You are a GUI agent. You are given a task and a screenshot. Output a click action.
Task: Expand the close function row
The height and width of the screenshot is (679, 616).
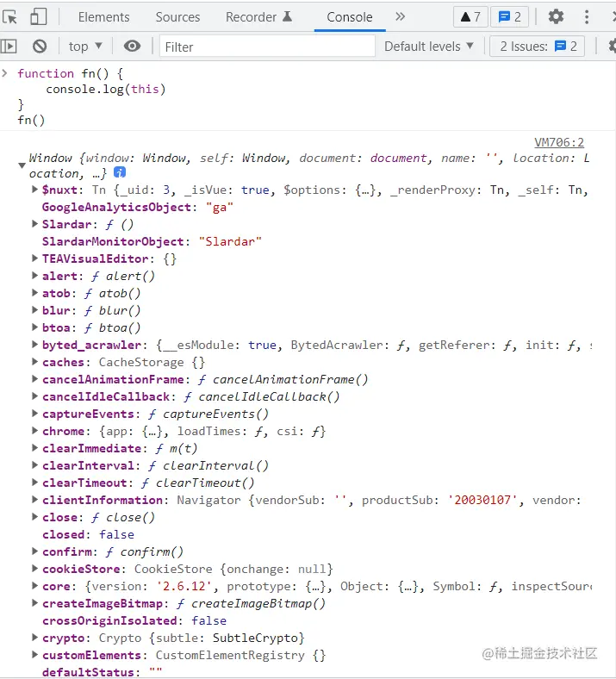[35, 517]
